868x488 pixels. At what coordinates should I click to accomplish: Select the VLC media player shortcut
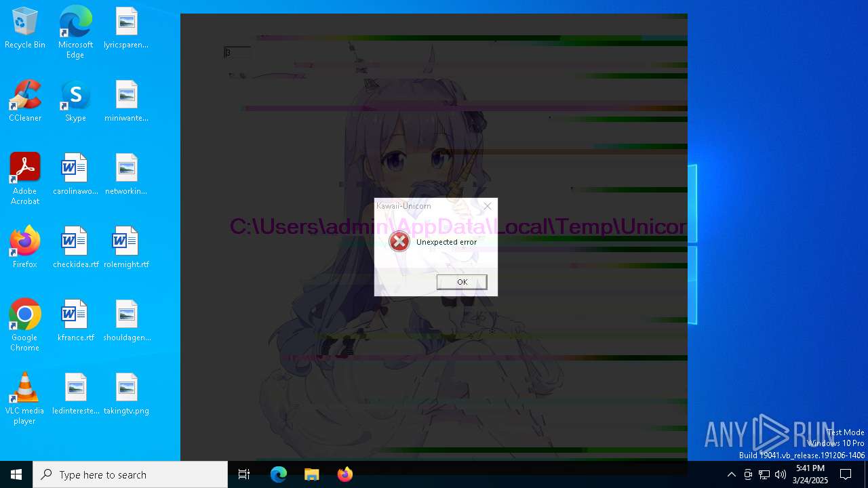[x=25, y=399]
